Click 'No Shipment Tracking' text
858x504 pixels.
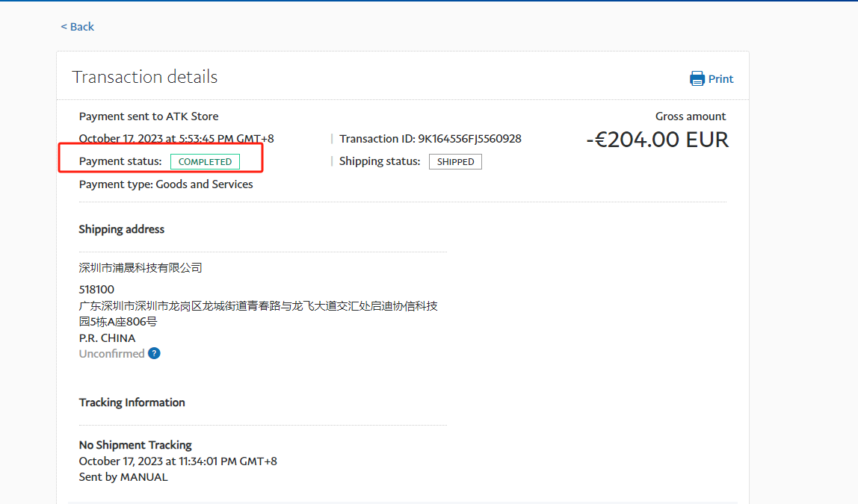(x=135, y=445)
